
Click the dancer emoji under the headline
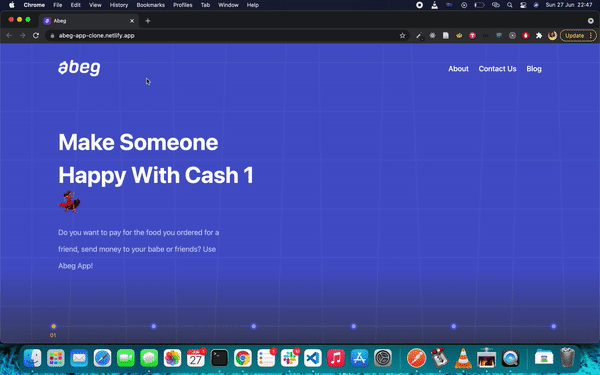coord(70,202)
